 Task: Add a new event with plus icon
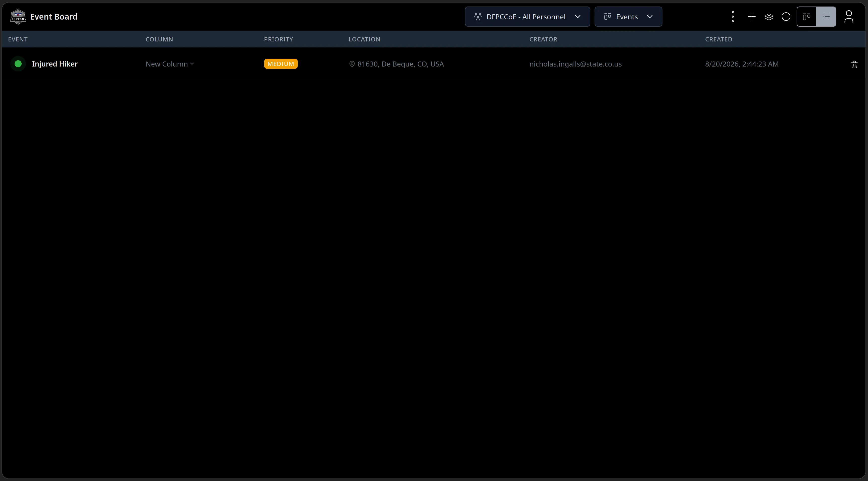(x=752, y=17)
